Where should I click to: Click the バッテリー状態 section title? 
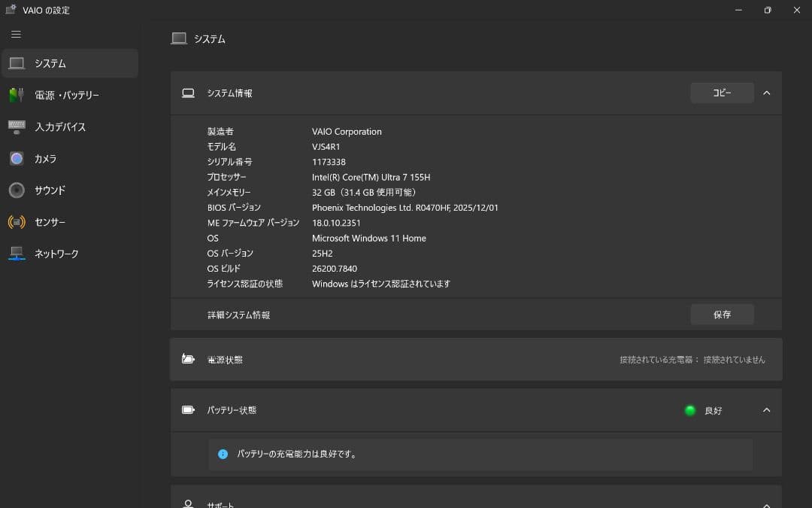(232, 410)
